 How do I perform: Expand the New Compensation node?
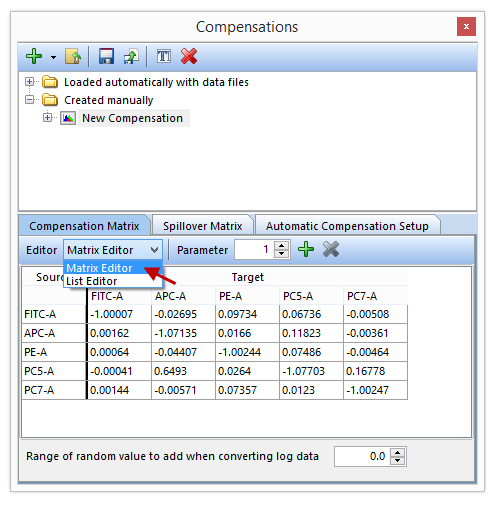point(48,118)
